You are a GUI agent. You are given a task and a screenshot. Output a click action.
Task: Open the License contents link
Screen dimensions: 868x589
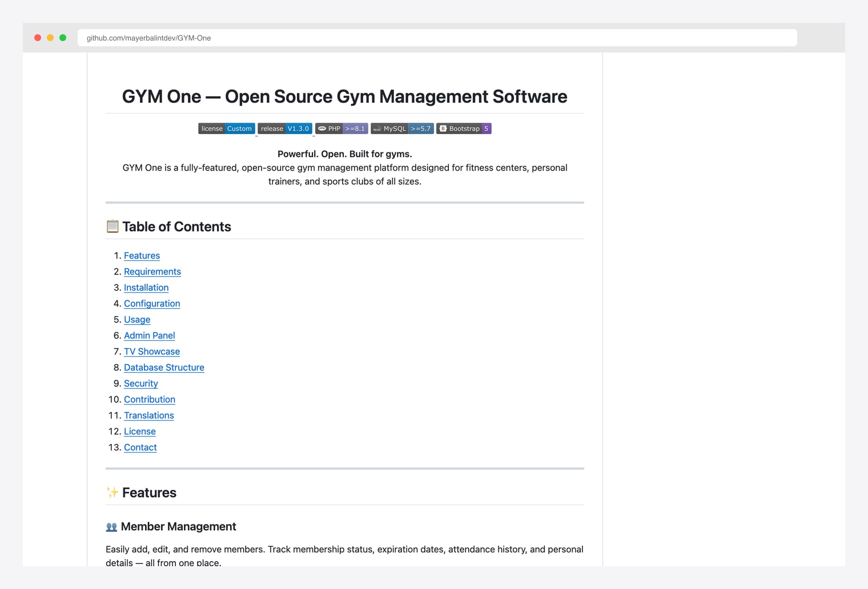click(140, 431)
